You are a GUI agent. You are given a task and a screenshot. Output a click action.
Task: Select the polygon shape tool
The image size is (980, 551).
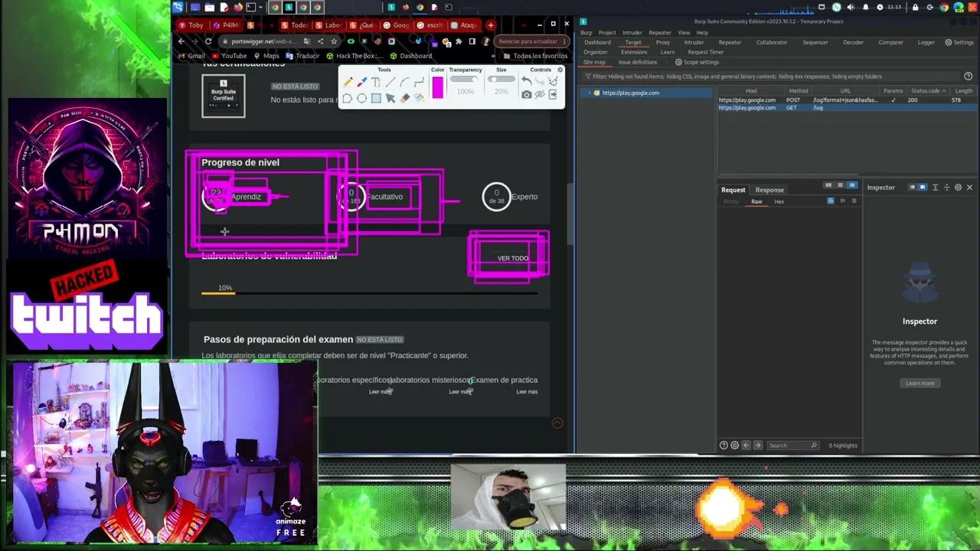coord(348,98)
